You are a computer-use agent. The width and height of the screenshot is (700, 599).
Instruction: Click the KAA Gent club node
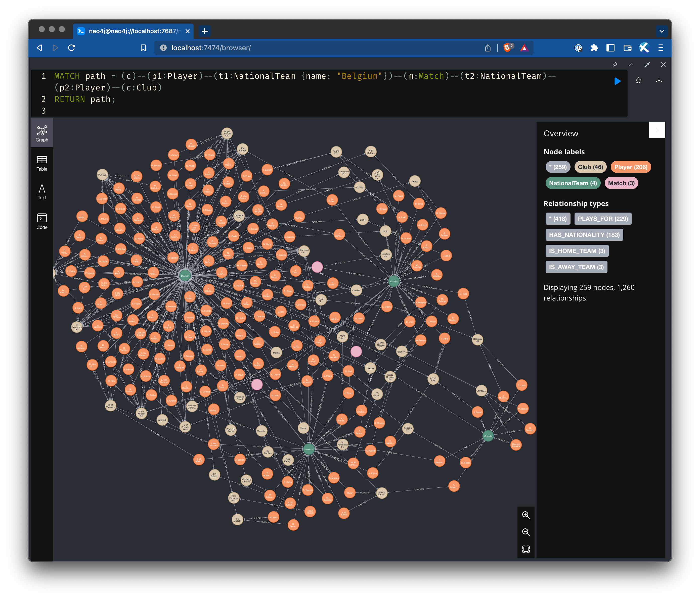tap(102, 175)
